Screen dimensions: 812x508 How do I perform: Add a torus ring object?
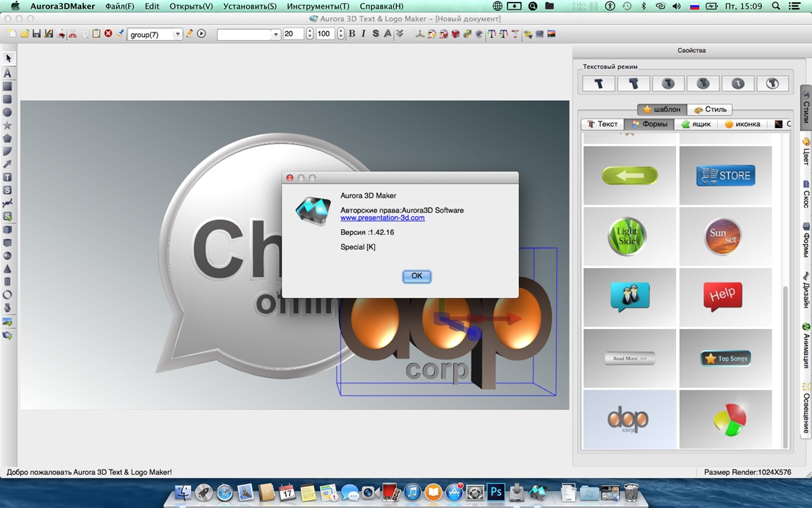point(8,295)
